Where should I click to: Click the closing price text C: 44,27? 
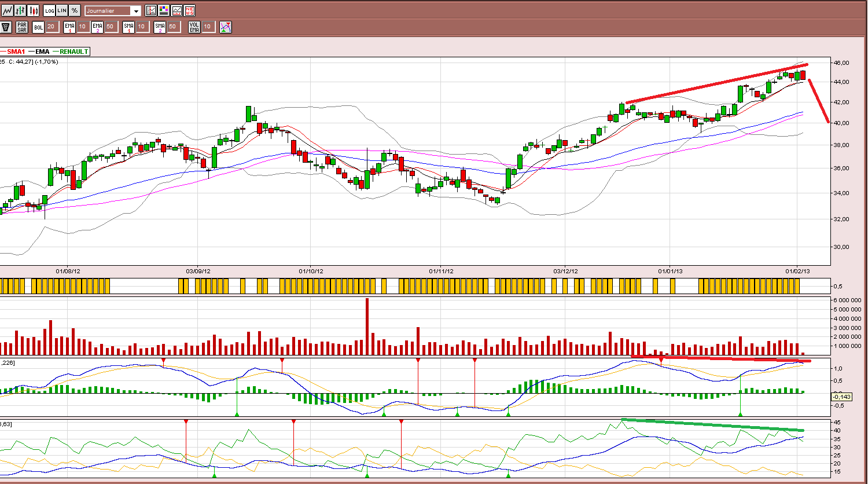pos(20,62)
